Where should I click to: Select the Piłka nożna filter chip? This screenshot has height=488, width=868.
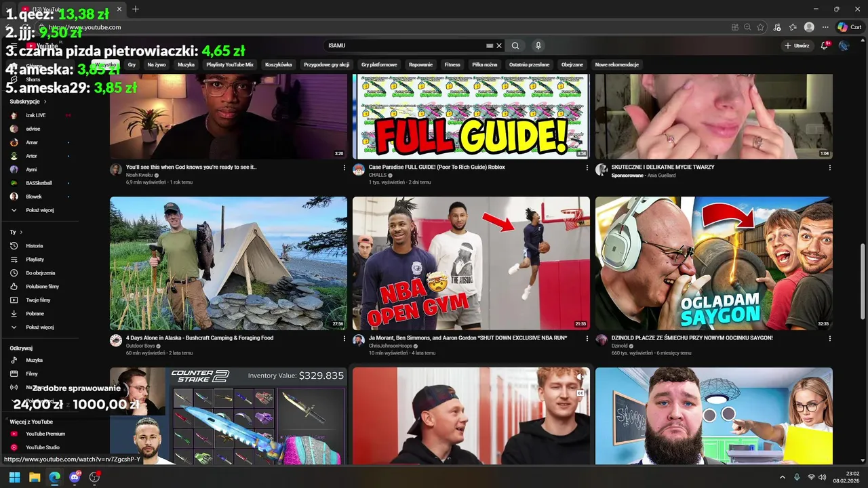coord(485,64)
